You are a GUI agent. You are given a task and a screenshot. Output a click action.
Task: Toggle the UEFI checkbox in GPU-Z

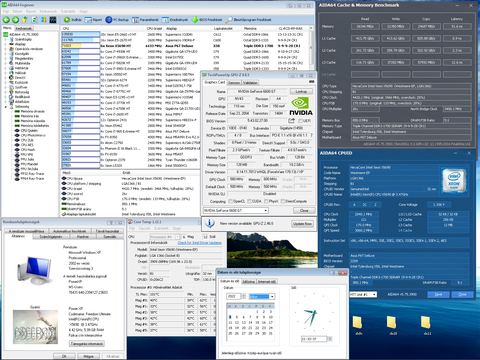coord(300,121)
